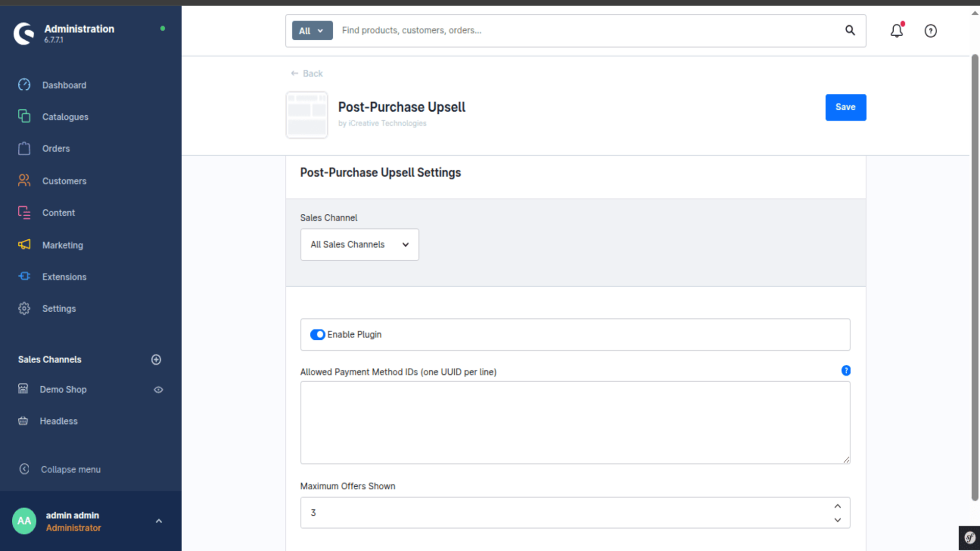Click the search magnifier icon
980x551 pixels.
click(850, 30)
